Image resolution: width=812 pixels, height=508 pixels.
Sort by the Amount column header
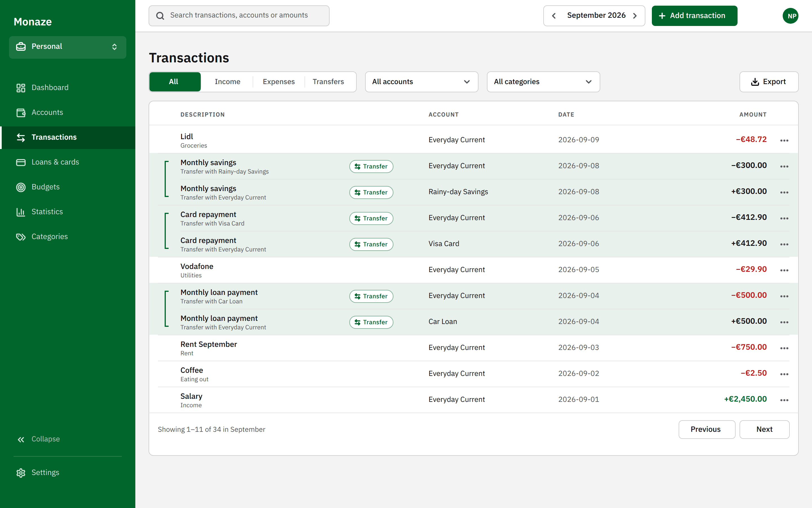coord(753,115)
